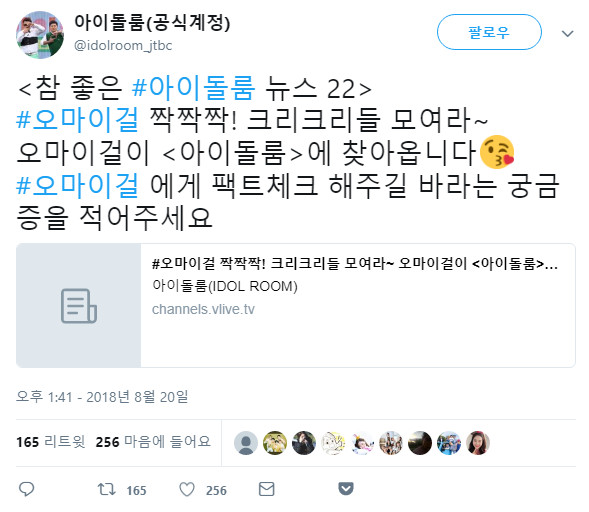
Task: View the 256 마음에 들어요 list
Action: coord(153,442)
